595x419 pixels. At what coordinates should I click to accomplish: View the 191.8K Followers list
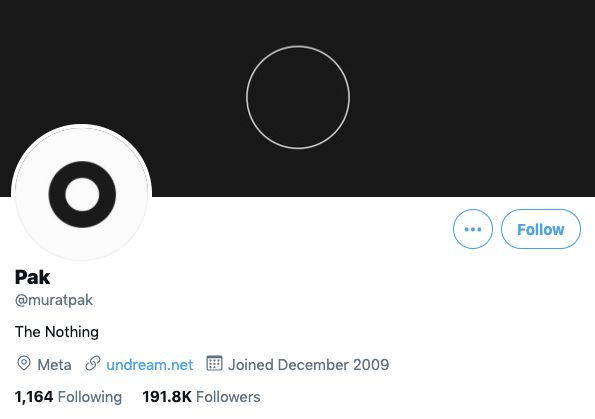pos(201,397)
